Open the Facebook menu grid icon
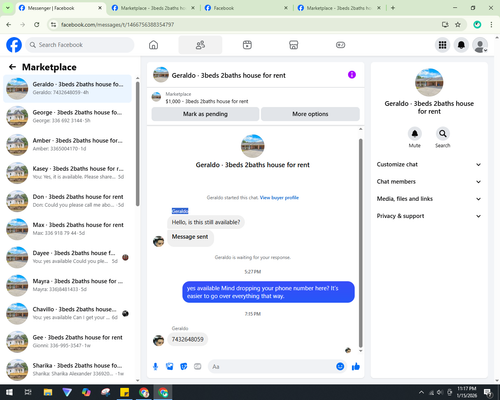 pos(442,45)
